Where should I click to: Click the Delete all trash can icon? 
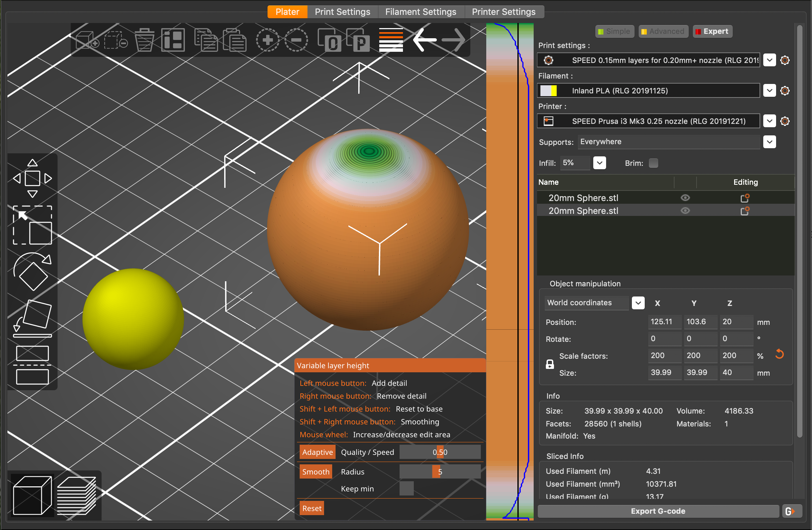[144, 40]
